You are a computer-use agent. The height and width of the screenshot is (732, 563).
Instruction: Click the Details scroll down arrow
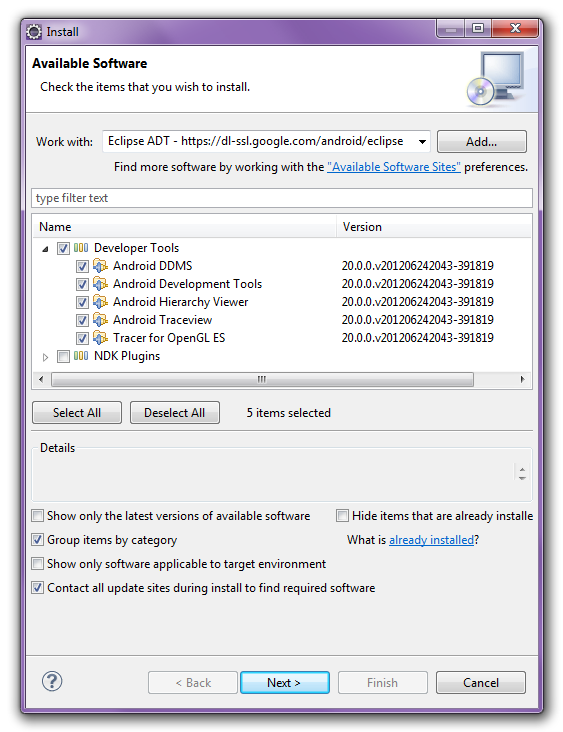[x=522, y=478]
